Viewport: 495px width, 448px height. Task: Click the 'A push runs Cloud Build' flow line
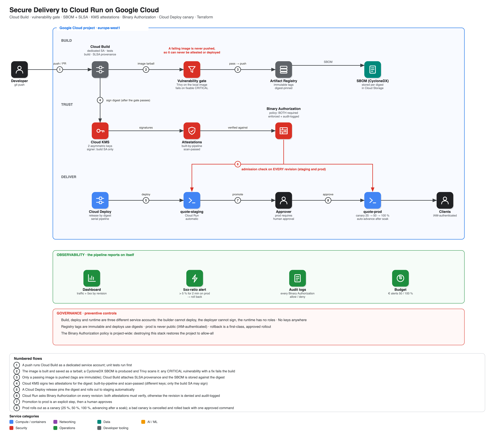click(x=77, y=365)
